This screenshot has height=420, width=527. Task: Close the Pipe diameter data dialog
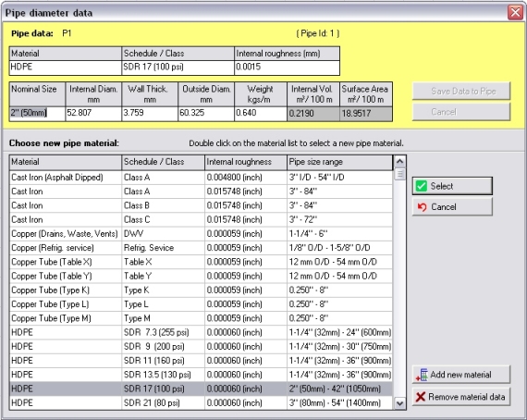tap(515, 12)
